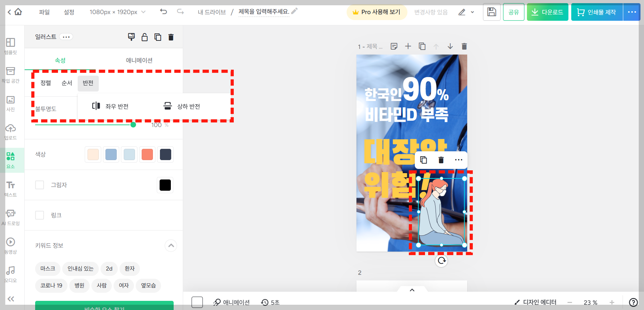
Task: Open 일러스트 ellipsis options
Action: pos(66,37)
